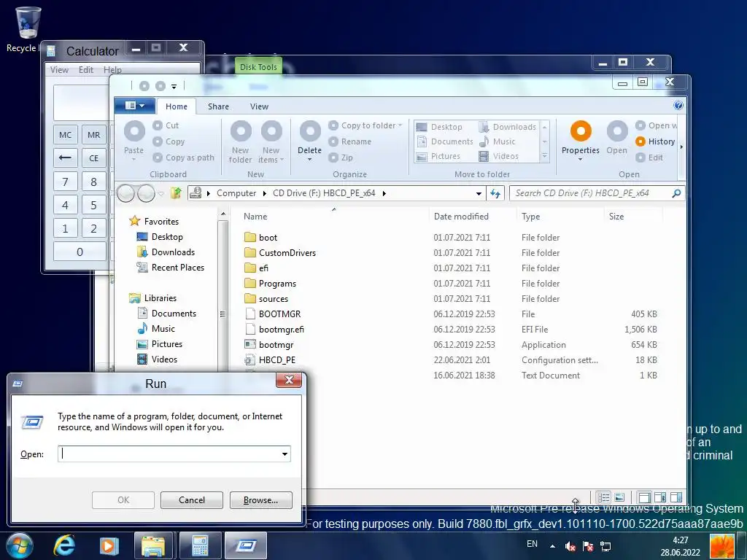Switch to large thumbnails view in status bar
747x560 pixels.
tap(619, 497)
